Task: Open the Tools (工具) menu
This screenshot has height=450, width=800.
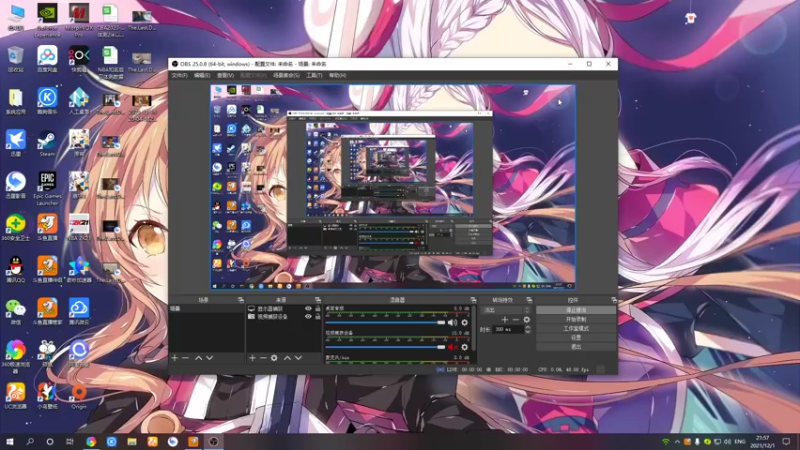Action: 314,76
